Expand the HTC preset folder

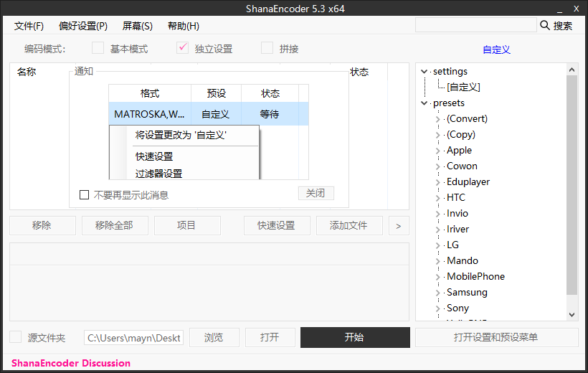pos(437,198)
